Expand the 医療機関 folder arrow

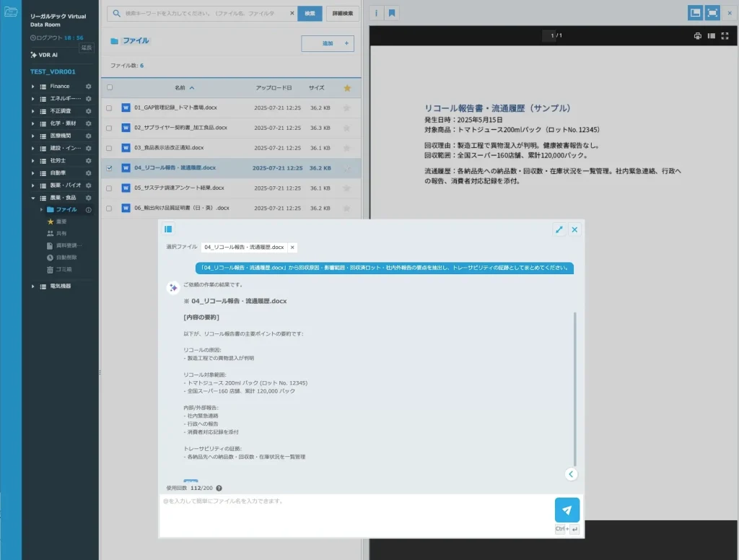coord(32,136)
